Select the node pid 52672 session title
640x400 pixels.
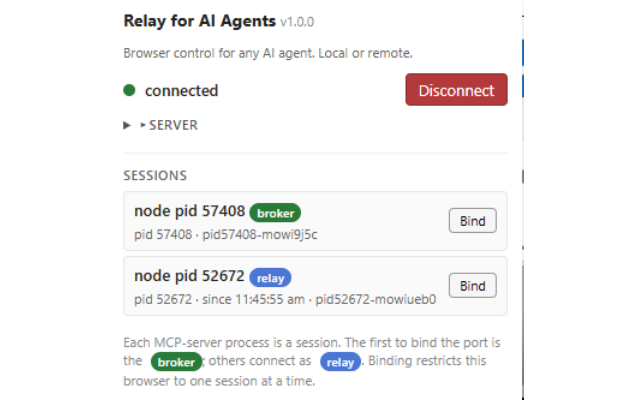click(189, 276)
